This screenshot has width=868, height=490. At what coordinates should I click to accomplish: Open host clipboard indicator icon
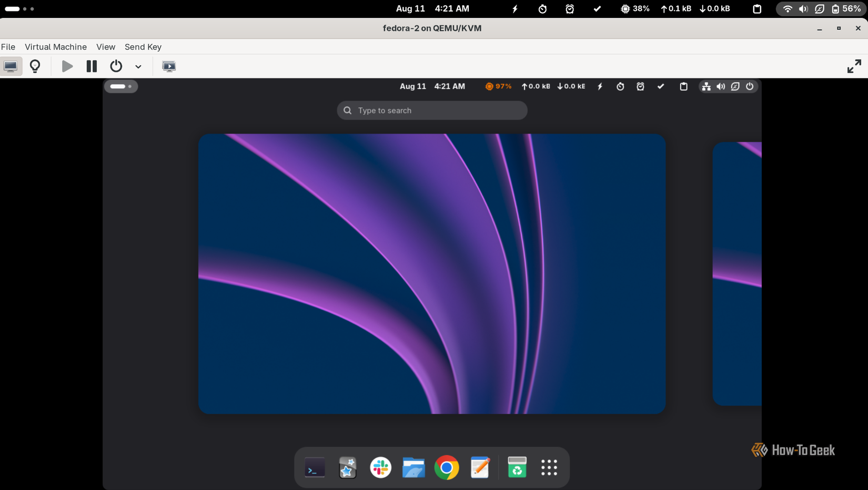coord(757,9)
